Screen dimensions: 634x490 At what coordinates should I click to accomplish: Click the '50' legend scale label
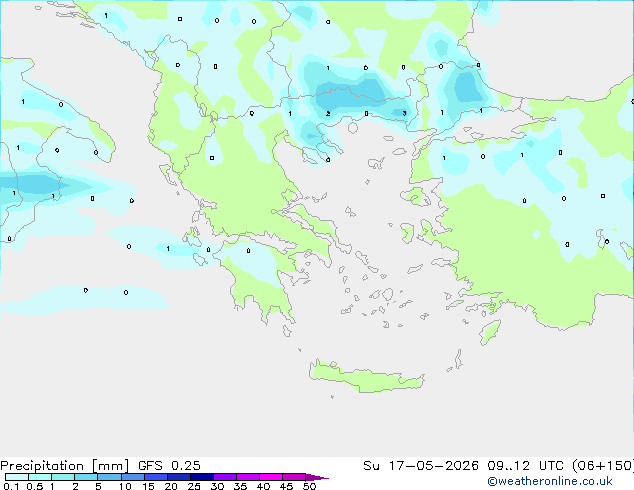point(310,486)
